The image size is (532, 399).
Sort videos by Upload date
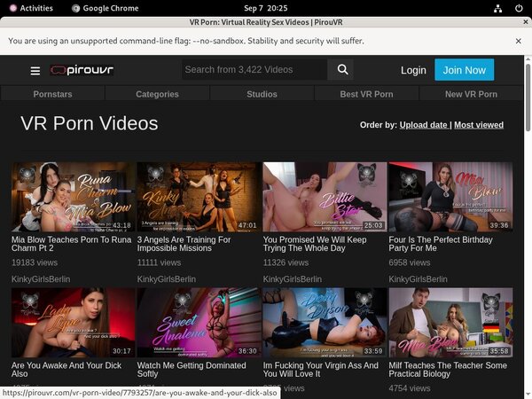point(423,125)
